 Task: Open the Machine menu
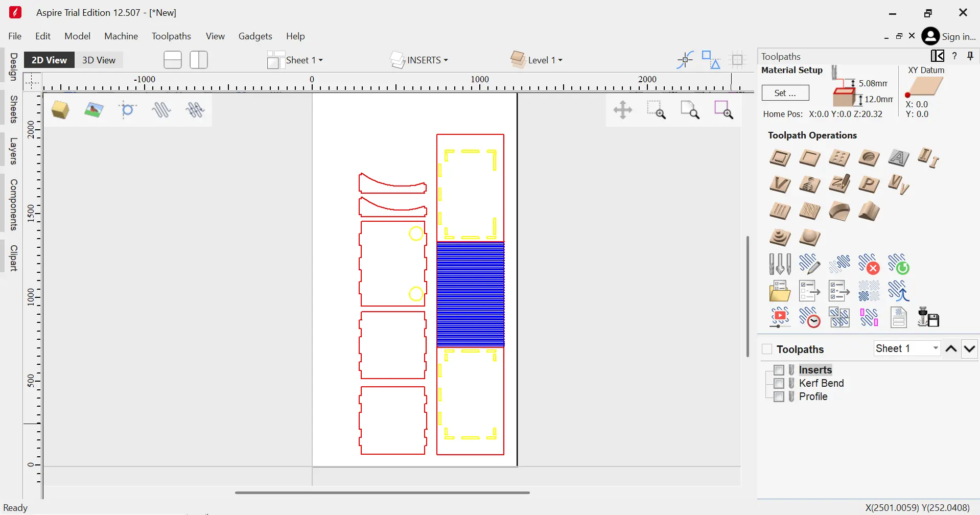(x=121, y=36)
